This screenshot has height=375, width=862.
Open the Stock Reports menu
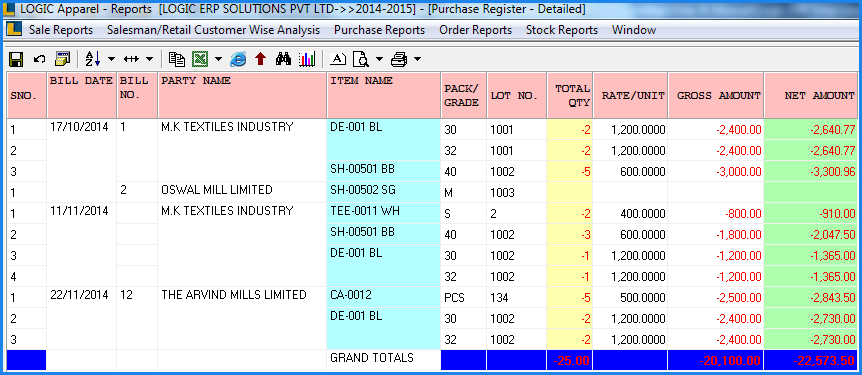pos(562,30)
